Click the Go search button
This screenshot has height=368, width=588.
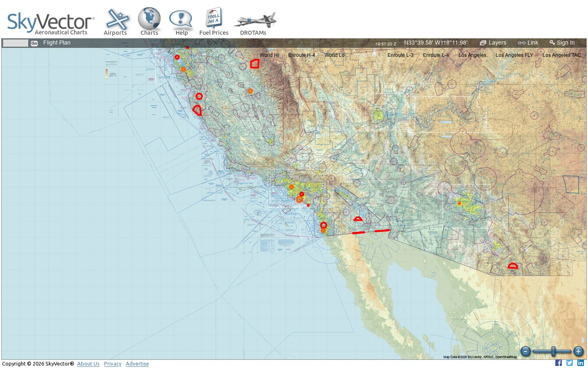pos(34,43)
